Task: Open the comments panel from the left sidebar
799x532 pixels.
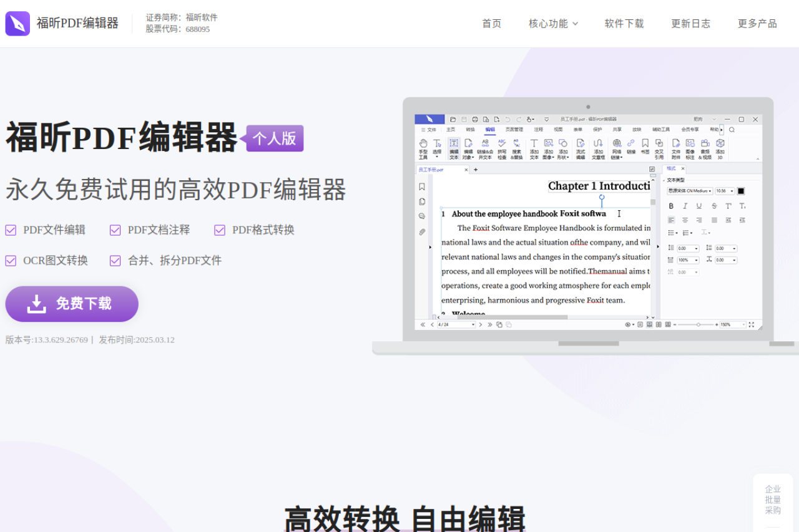Action: point(422,216)
